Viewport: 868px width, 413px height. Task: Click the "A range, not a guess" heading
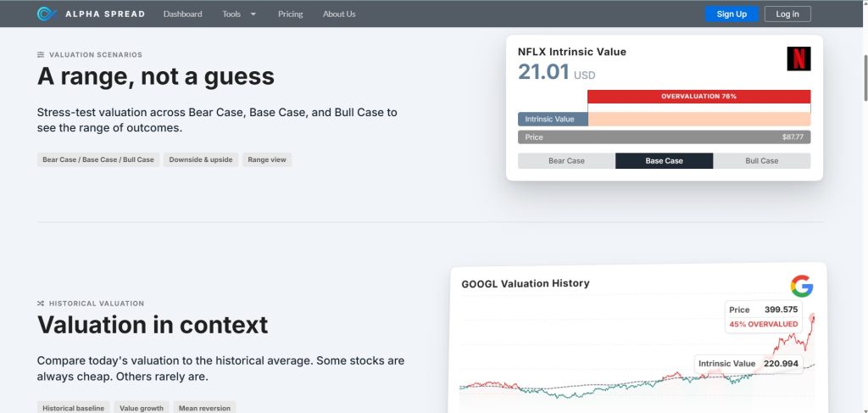[x=156, y=75]
